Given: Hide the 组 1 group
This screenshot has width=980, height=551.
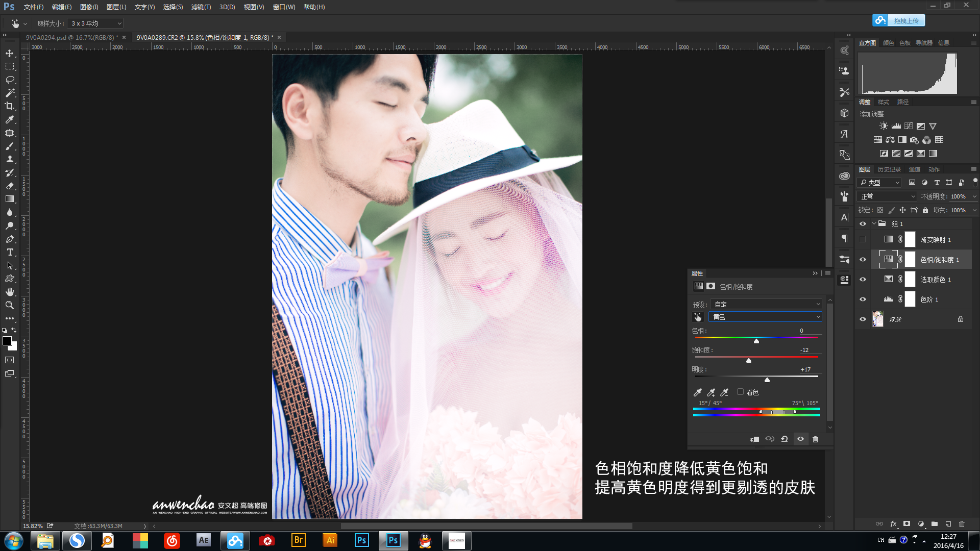Looking at the screenshot, I should [863, 224].
